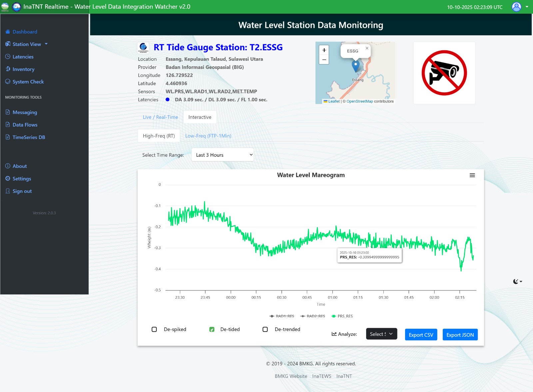Viewport: 533px width, 392px height.
Task: Click the Export JSON button
Action: click(460, 335)
